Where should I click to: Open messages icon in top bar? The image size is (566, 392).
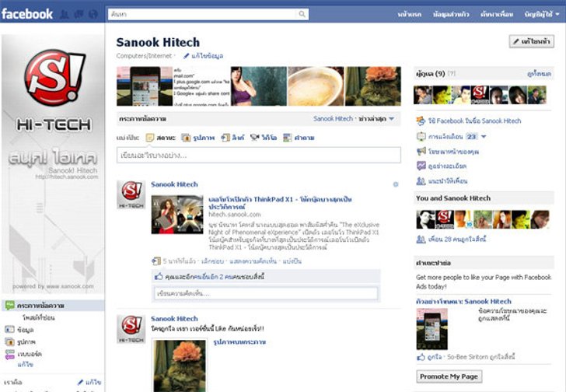point(79,15)
